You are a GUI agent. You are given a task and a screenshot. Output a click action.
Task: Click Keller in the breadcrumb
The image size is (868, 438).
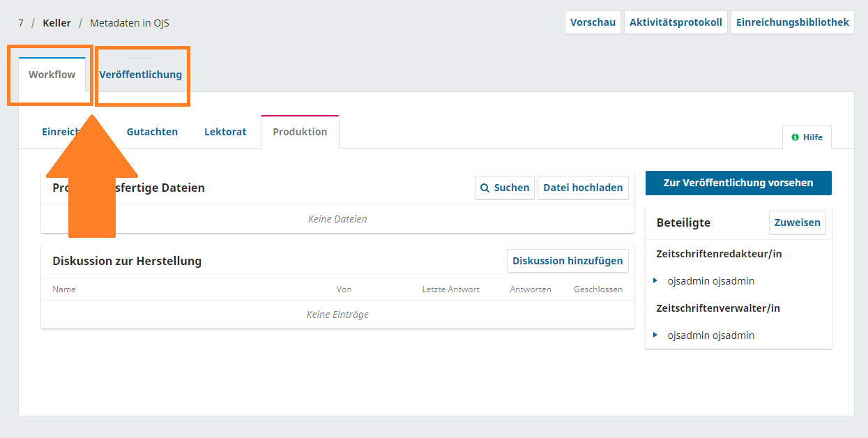click(x=56, y=23)
